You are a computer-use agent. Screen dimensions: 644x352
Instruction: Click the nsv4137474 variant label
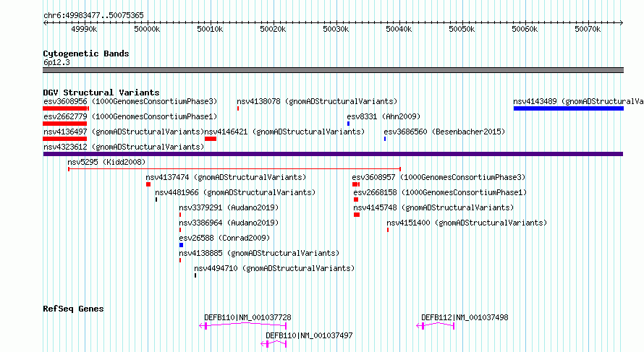pyautogui.click(x=226, y=177)
